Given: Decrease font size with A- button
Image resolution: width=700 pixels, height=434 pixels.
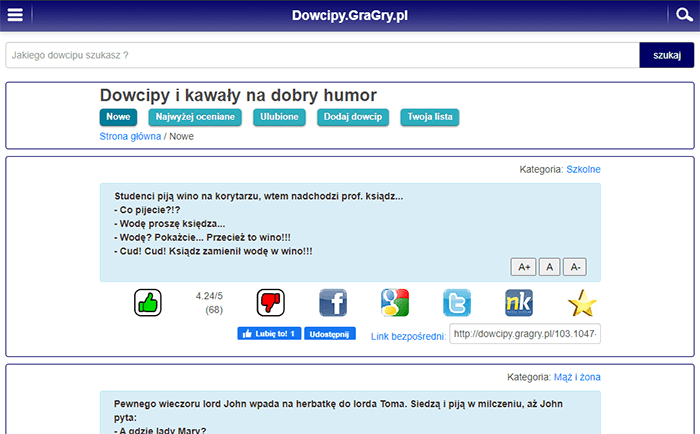Looking at the screenshot, I should [x=574, y=267].
